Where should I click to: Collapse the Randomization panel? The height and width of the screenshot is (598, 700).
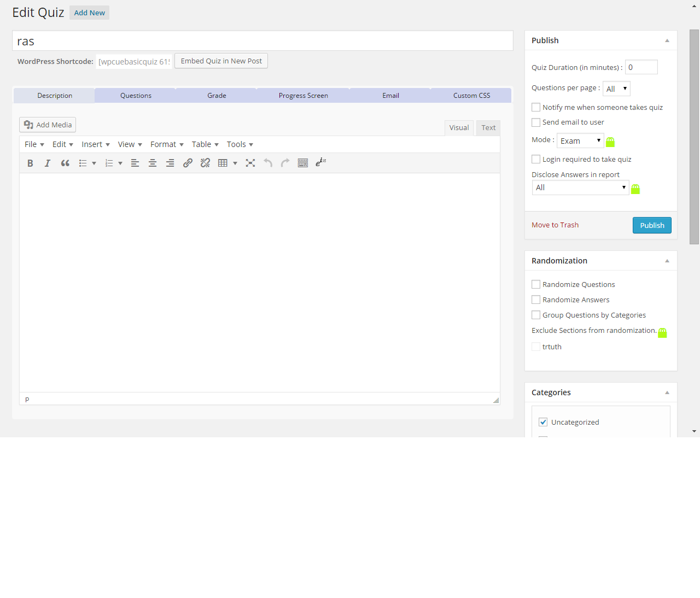point(667,261)
